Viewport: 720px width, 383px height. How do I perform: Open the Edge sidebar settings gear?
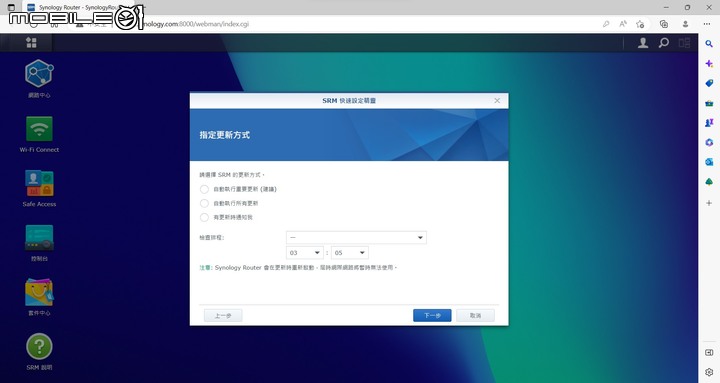709,372
